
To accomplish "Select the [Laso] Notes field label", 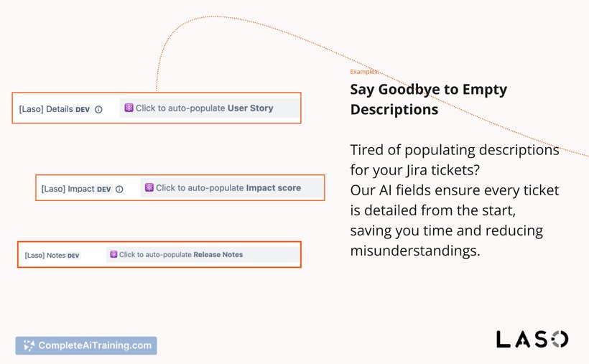I will pyautogui.click(x=45, y=256).
